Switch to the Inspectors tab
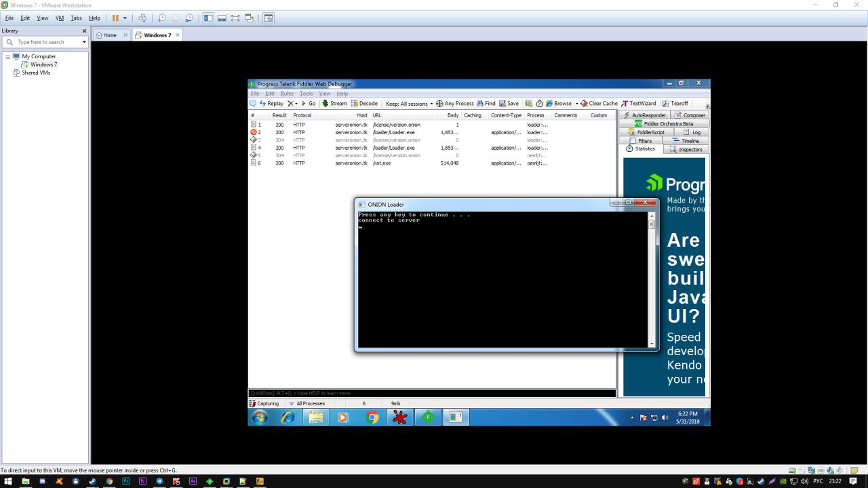The width and height of the screenshot is (868, 488). pos(686,149)
